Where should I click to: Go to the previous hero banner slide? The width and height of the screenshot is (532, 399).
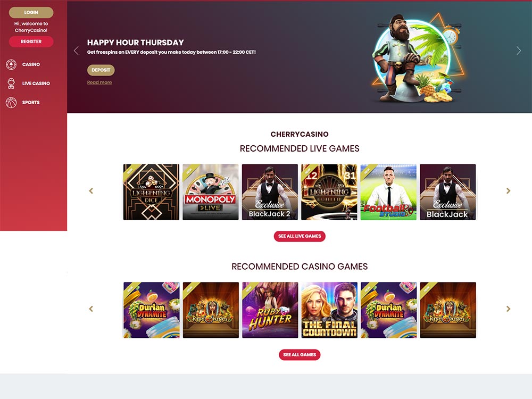[76, 51]
